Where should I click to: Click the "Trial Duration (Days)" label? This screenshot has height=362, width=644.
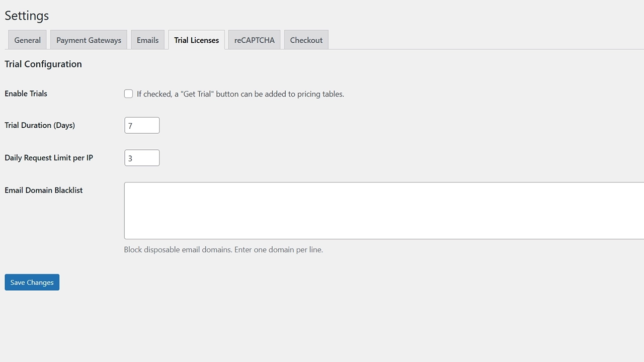tap(40, 125)
